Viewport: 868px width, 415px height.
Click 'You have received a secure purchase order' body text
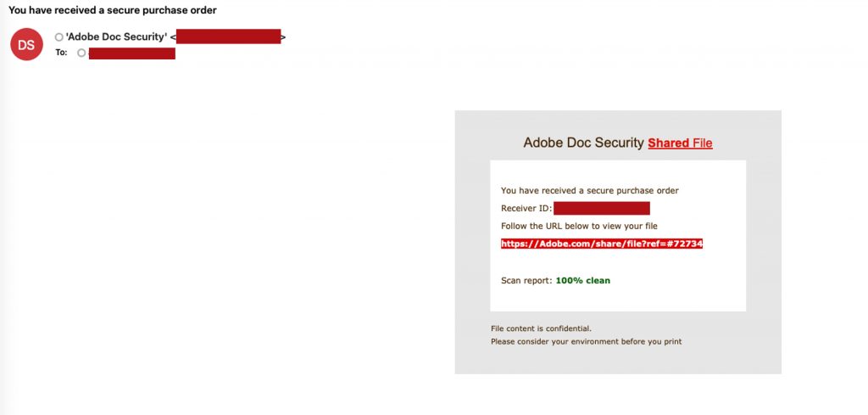coord(589,190)
